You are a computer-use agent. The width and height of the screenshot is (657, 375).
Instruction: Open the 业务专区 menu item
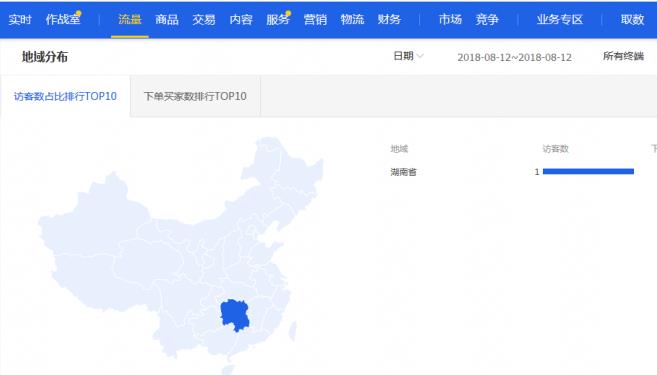[559, 19]
